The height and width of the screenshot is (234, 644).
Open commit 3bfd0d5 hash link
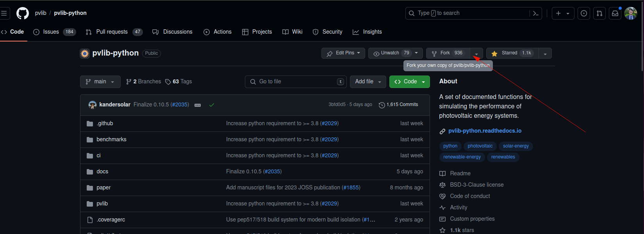coord(337,104)
